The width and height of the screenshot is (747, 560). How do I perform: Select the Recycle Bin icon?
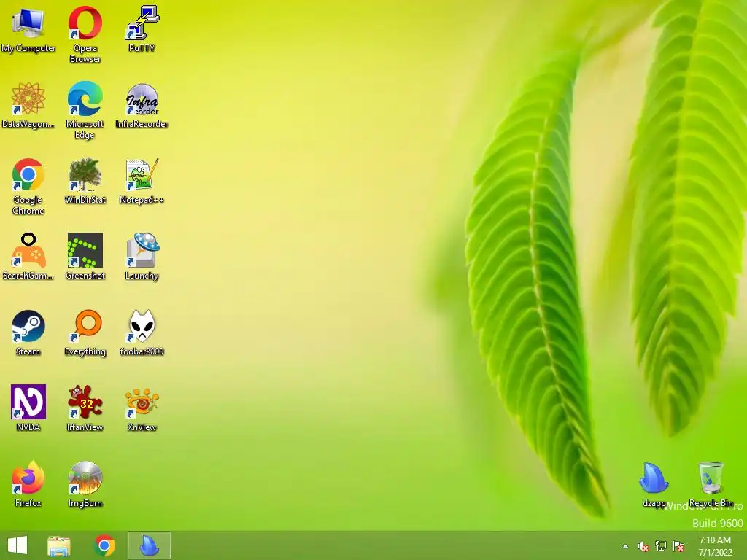click(711, 478)
